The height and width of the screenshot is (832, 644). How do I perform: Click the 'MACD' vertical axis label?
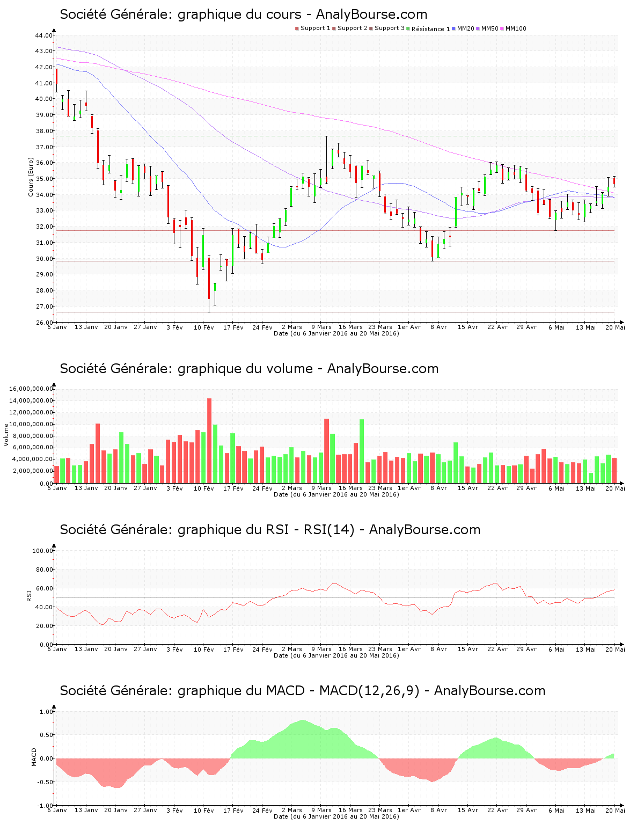tap(34, 757)
